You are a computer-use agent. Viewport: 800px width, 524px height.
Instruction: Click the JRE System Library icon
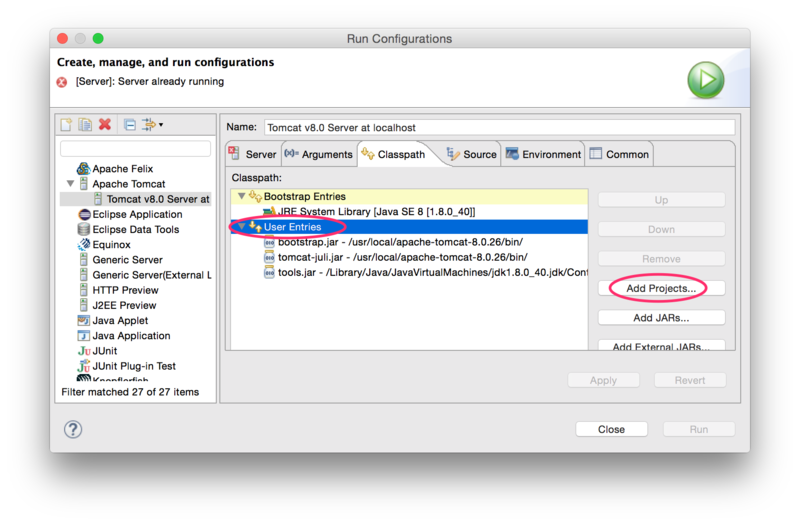[269, 211]
